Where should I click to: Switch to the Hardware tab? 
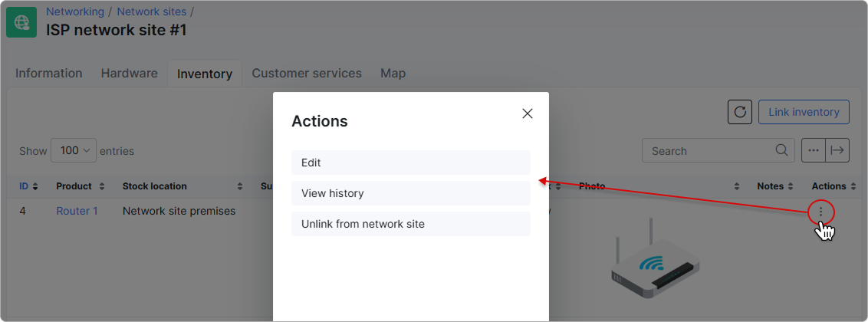pyautogui.click(x=129, y=73)
